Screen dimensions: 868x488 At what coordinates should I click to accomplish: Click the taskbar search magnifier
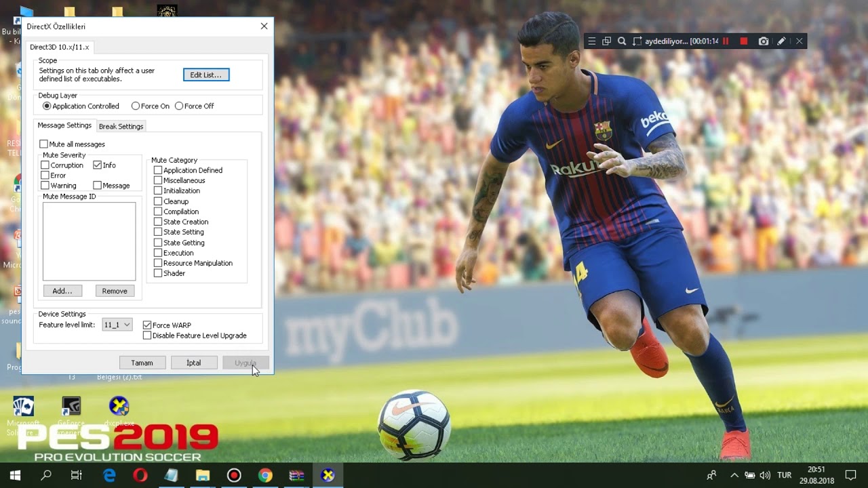click(x=46, y=475)
